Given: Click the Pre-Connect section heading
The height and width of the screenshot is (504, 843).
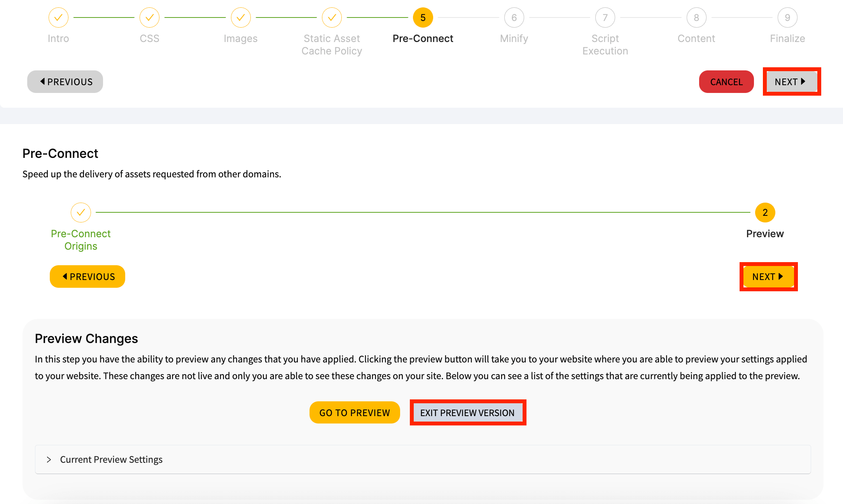Looking at the screenshot, I should [x=60, y=153].
